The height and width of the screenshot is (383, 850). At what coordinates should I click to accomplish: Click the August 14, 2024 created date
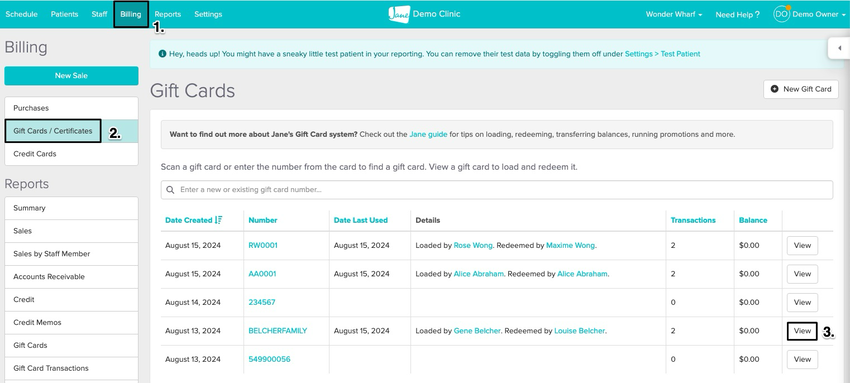pos(193,302)
